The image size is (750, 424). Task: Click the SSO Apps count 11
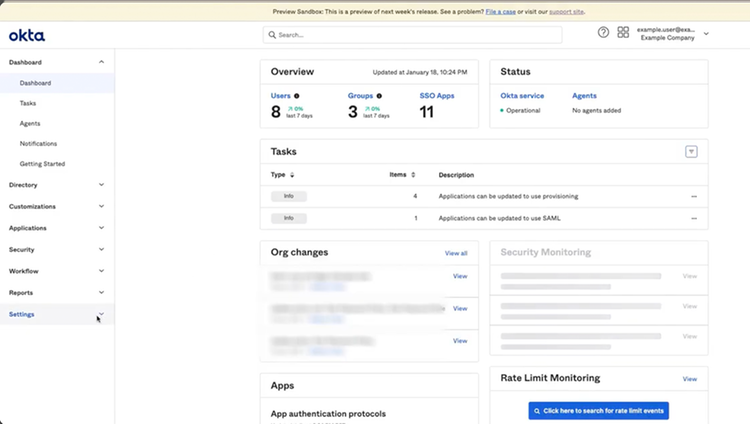tap(426, 112)
